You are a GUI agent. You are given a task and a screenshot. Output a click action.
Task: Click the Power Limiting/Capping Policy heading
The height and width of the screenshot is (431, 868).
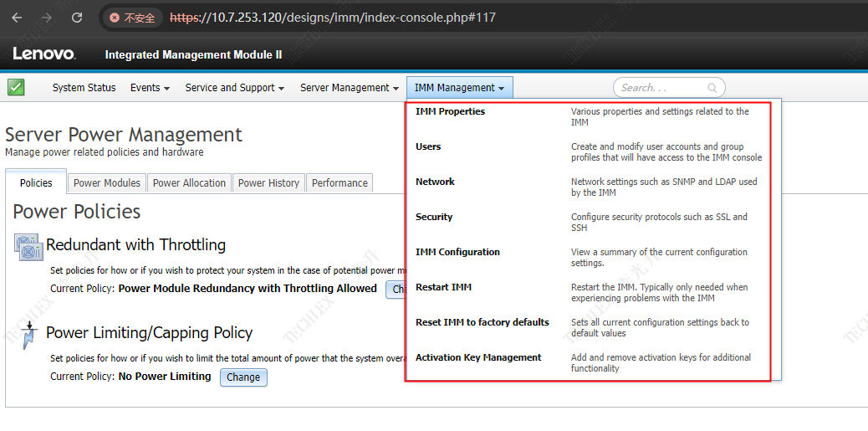coord(150,332)
